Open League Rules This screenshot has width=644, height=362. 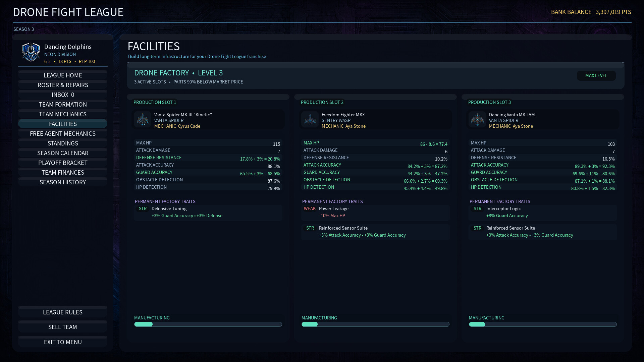click(63, 312)
